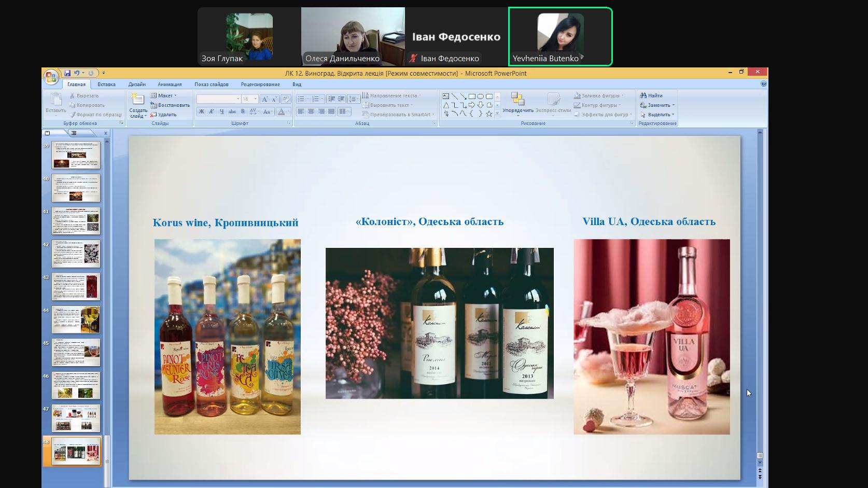
Task: Click the large Вставить (Paste) icon
Action: (55, 100)
